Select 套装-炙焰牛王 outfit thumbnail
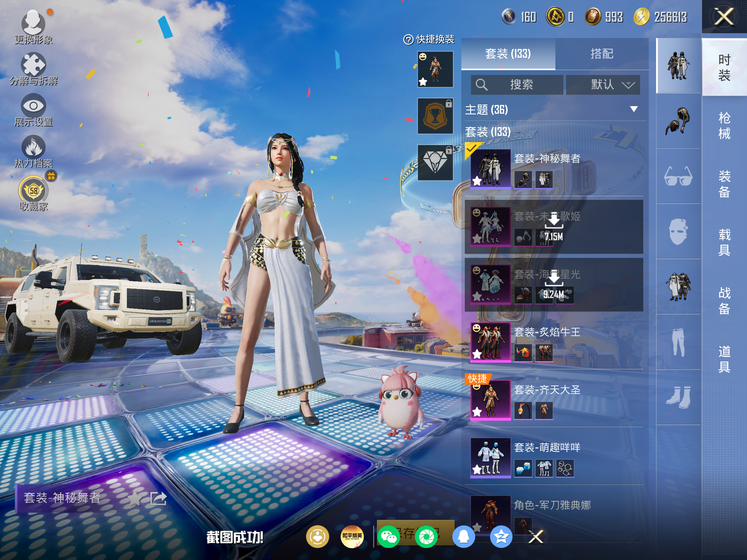The image size is (747, 560). [490, 342]
